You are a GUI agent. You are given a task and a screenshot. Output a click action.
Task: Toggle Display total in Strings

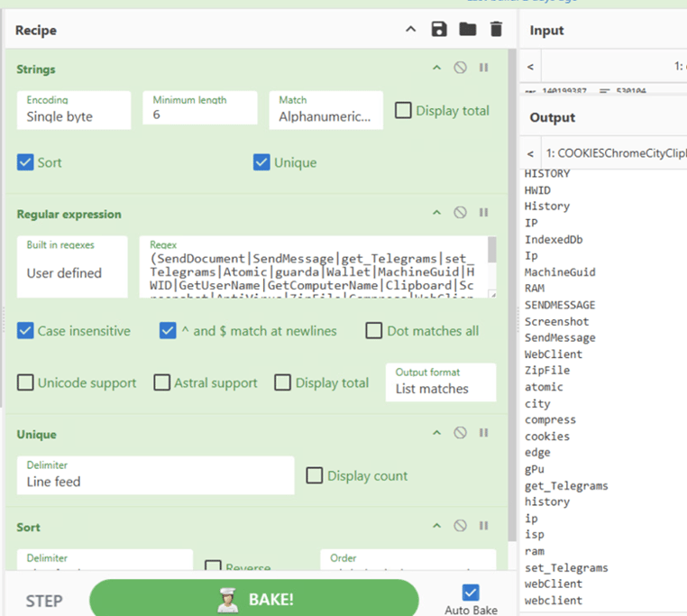click(x=403, y=111)
